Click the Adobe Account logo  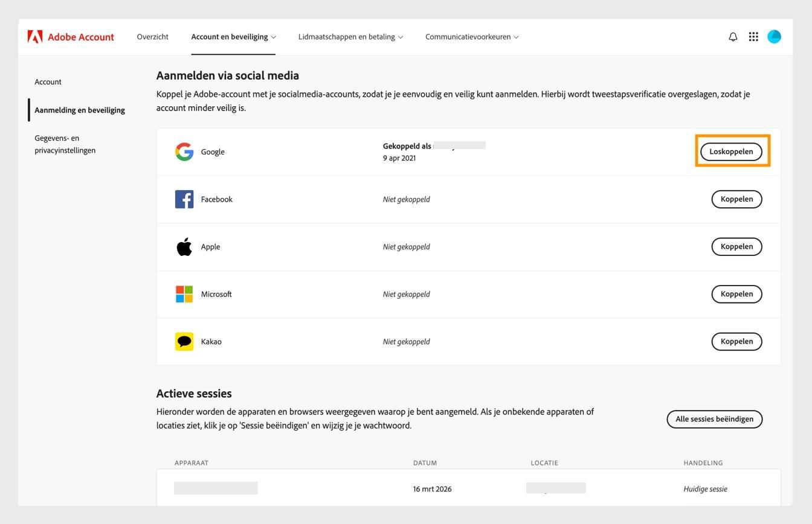coord(71,37)
